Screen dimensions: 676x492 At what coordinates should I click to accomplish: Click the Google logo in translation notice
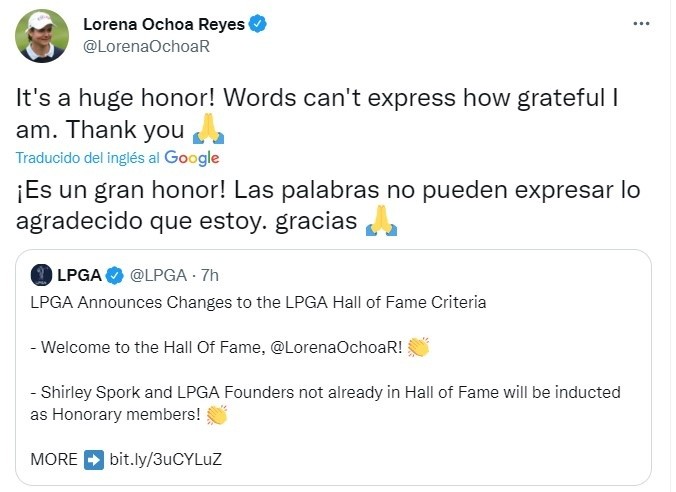tap(191, 158)
